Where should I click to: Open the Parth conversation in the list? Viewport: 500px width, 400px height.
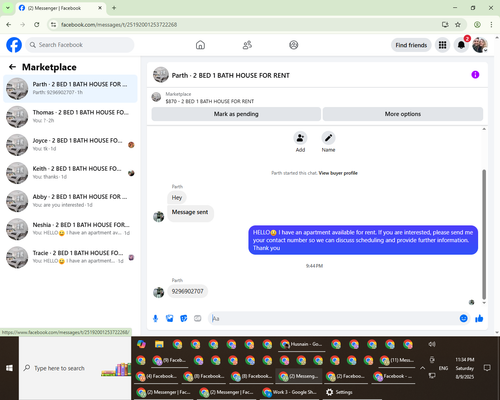coord(70,88)
